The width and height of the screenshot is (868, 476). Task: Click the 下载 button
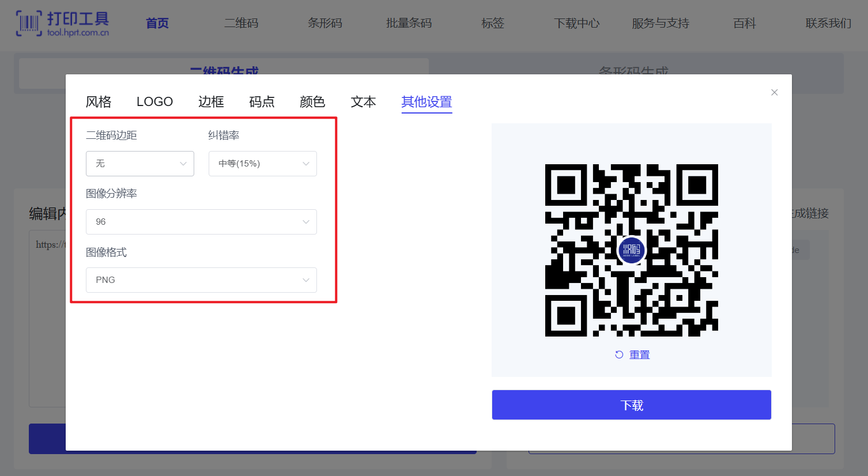point(632,405)
